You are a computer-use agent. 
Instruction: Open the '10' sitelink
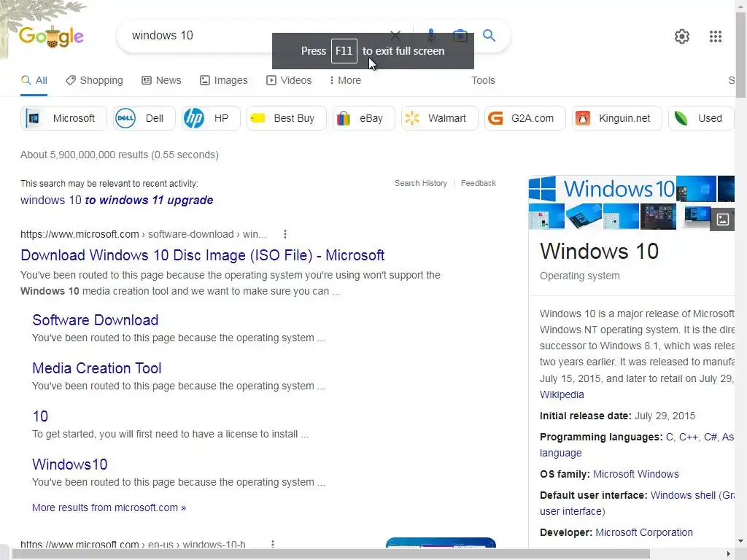(x=40, y=416)
